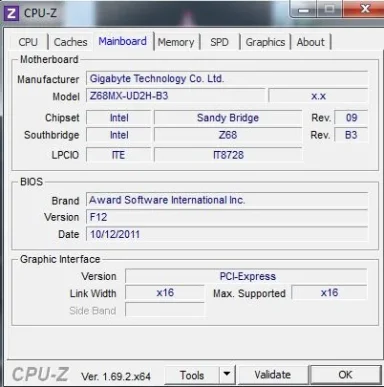Close the CPU-Z window

(x=365, y=9)
